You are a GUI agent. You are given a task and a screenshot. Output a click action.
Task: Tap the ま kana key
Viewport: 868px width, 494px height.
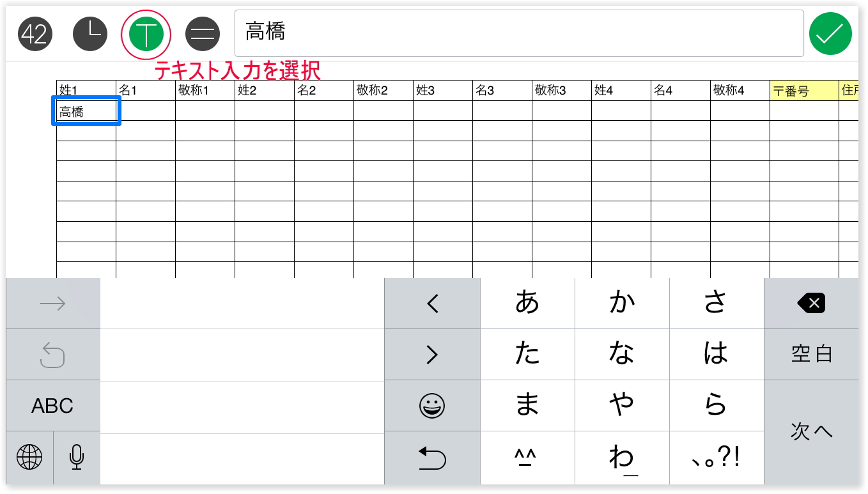click(x=527, y=406)
